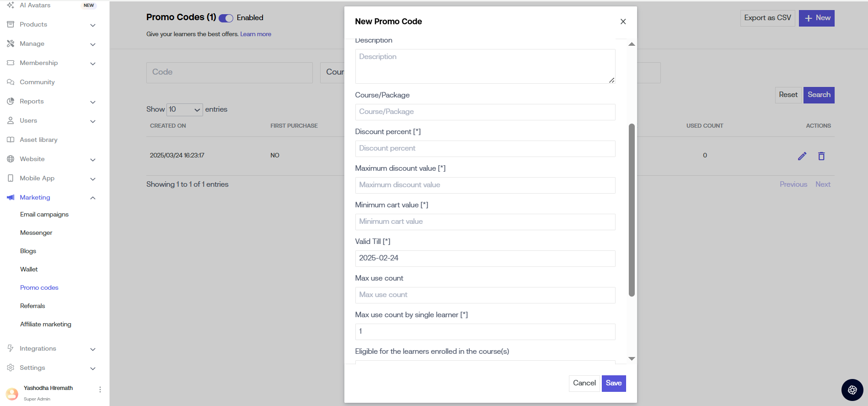Open the Show entries count dropdown

(x=185, y=109)
